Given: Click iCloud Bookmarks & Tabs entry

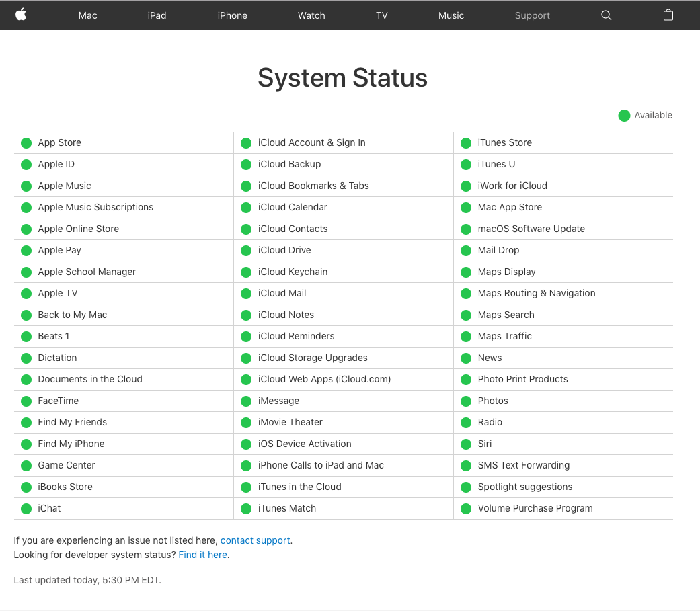Looking at the screenshot, I should pos(313,186).
